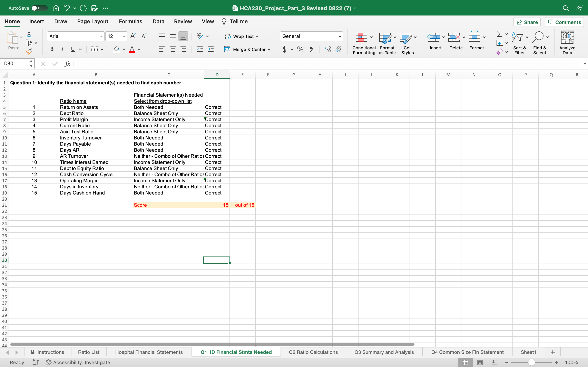Toggle Underline formatting
This screenshot has width=588, height=367.
[x=73, y=49]
